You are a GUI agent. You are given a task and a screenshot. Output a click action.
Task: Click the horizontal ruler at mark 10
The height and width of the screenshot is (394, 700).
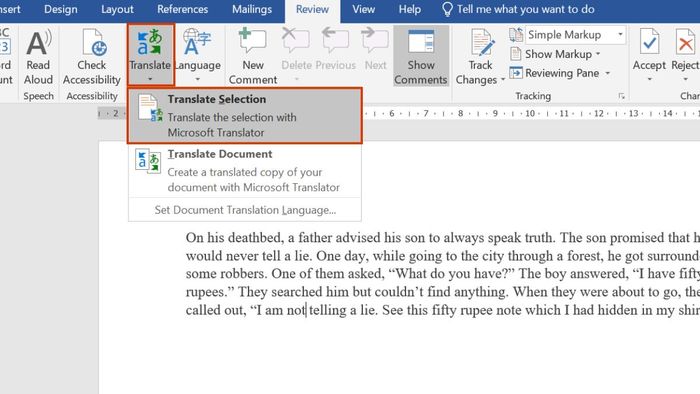(529, 113)
